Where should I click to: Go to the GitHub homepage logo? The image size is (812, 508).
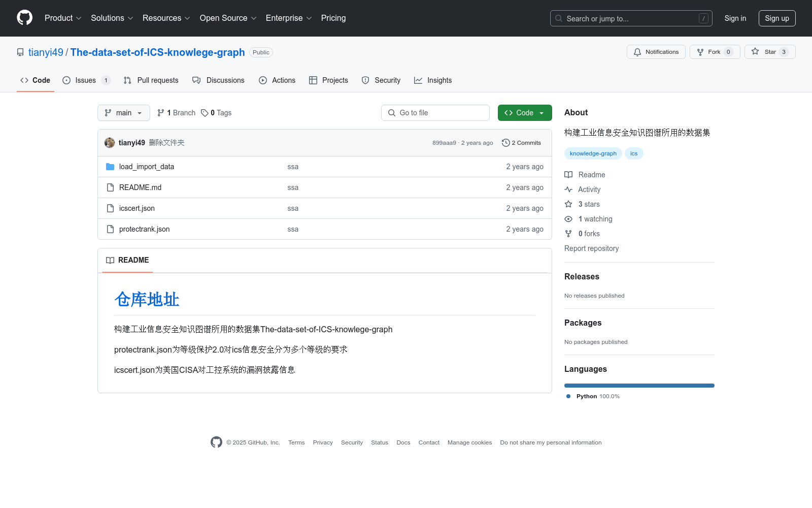coord(24,18)
